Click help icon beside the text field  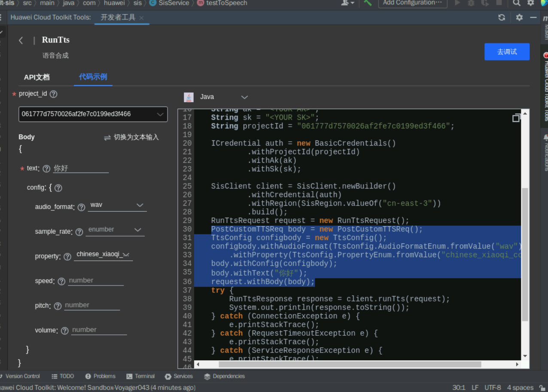pos(46,169)
